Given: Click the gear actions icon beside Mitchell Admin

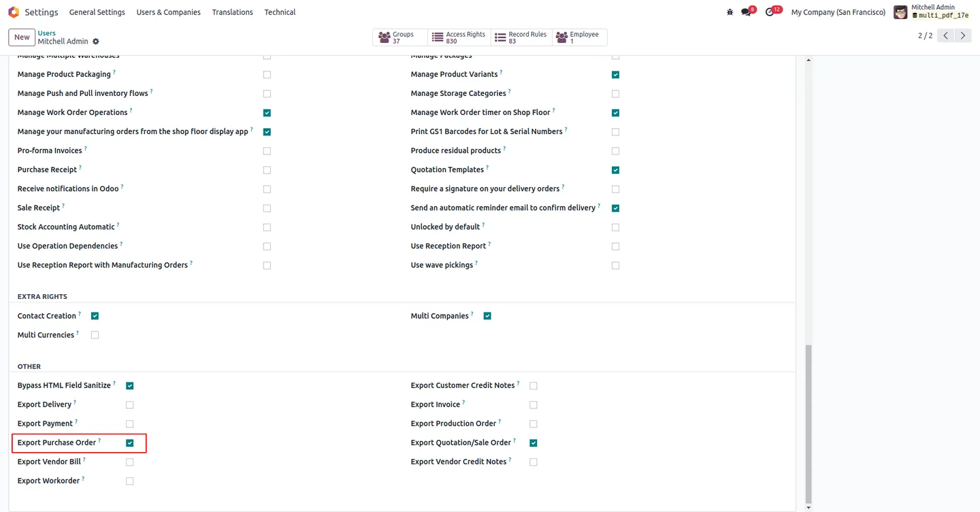Looking at the screenshot, I should coord(96,42).
